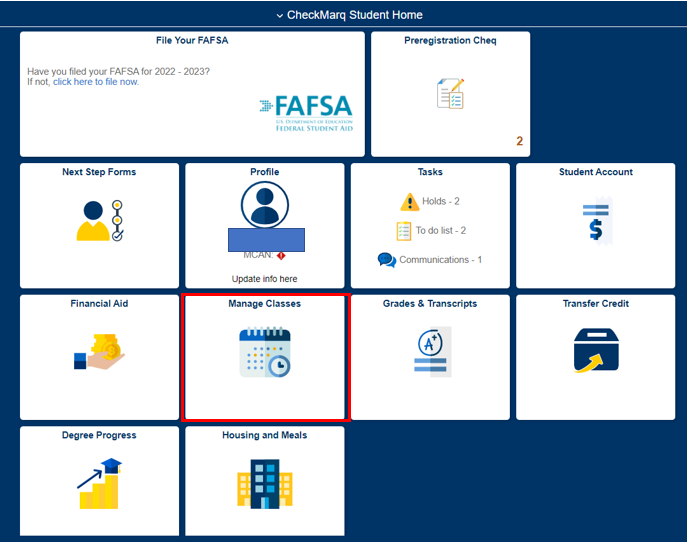This screenshot has height=543, width=687.
Task: Click the Preregistration Cheq checklist icon
Action: click(450, 94)
